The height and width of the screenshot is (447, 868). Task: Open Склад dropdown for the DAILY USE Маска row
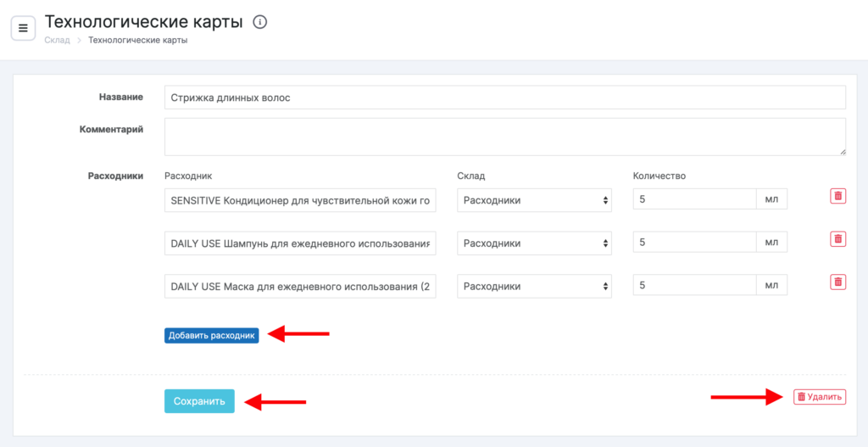click(534, 287)
